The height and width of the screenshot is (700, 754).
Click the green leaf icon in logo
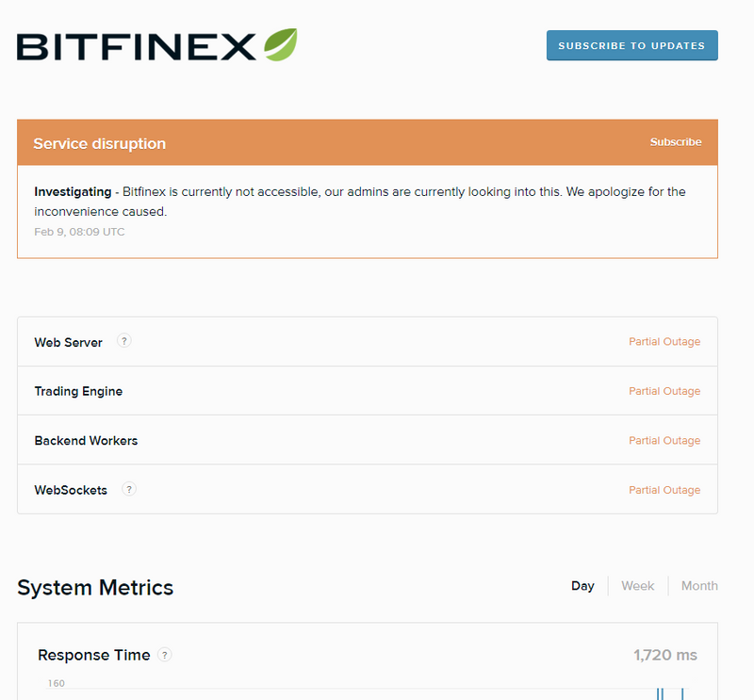coord(281,44)
